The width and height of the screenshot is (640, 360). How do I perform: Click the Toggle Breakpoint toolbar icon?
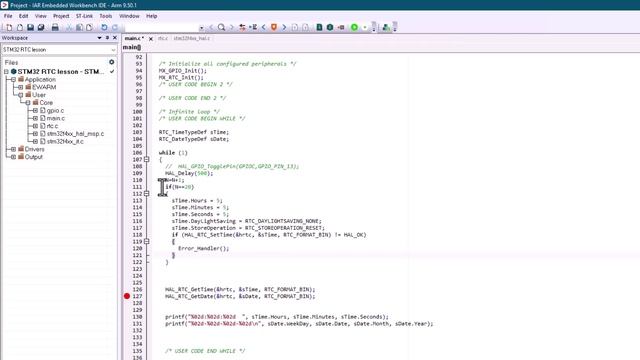[341, 27]
